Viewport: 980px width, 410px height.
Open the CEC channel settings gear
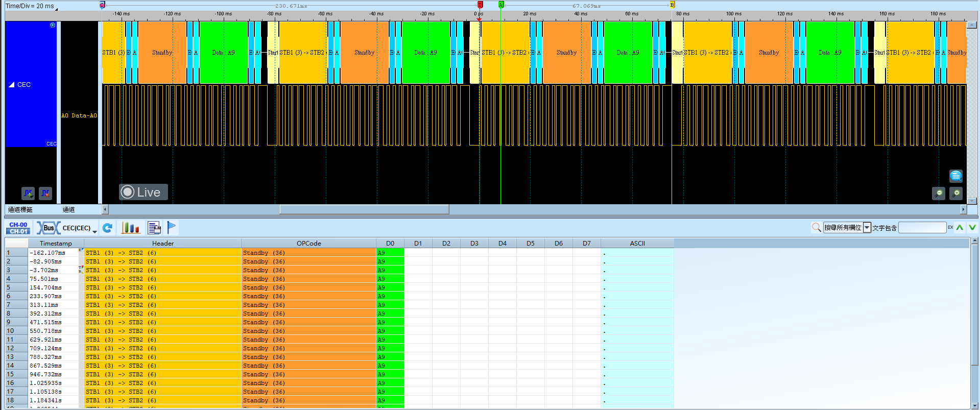[x=53, y=25]
